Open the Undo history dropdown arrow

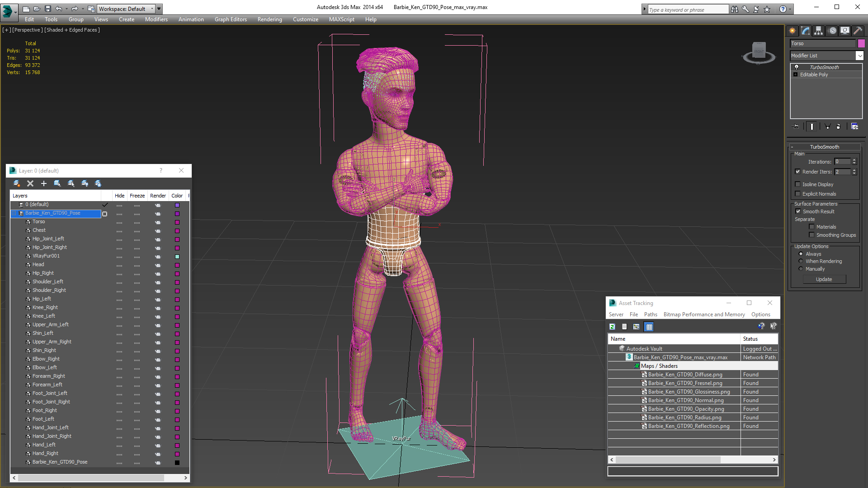pyautogui.click(x=66, y=9)
